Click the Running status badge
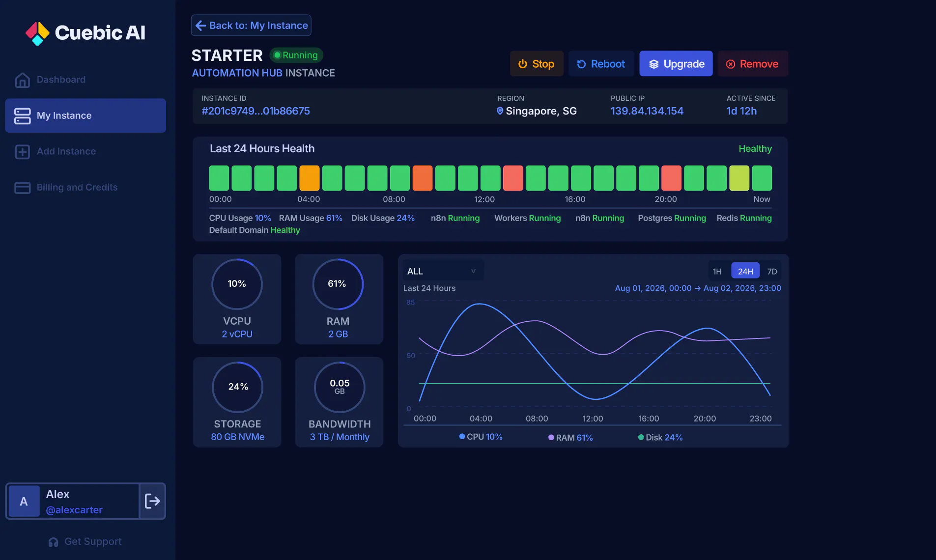Screen dimensions: 936x560 click(296, 55)
